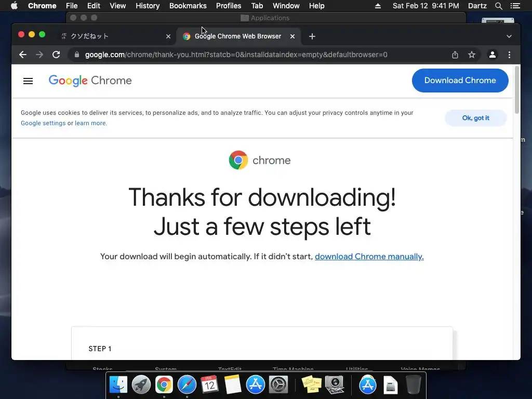Open the page hamburger menu
This screenshot has width=532, height=399.
[x=28, y=81]
